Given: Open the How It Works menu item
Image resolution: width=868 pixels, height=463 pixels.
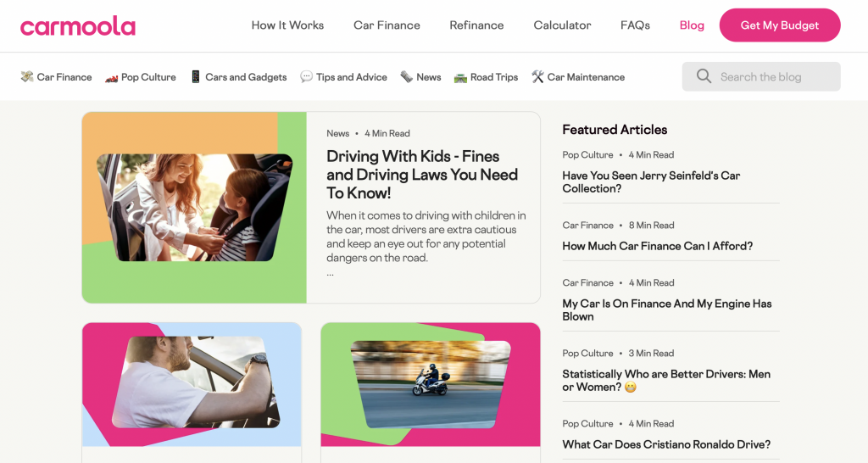Looking at the screenshot, I should [x=287, y=25].
